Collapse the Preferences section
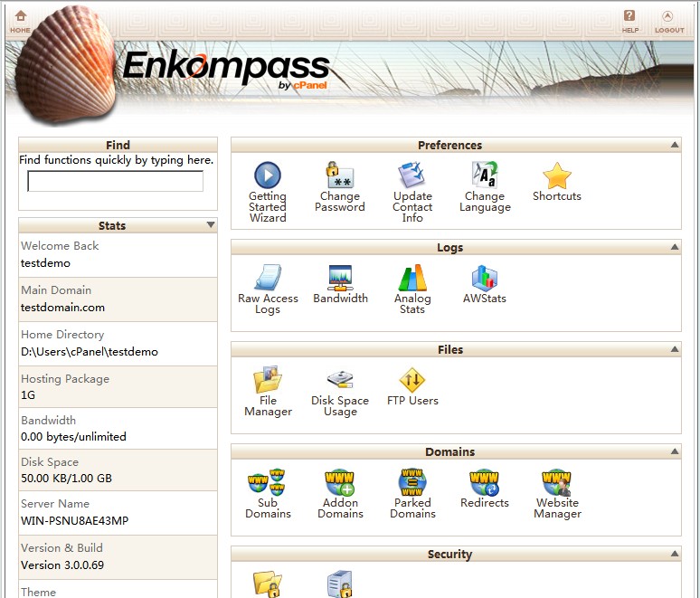 point(675,145)
